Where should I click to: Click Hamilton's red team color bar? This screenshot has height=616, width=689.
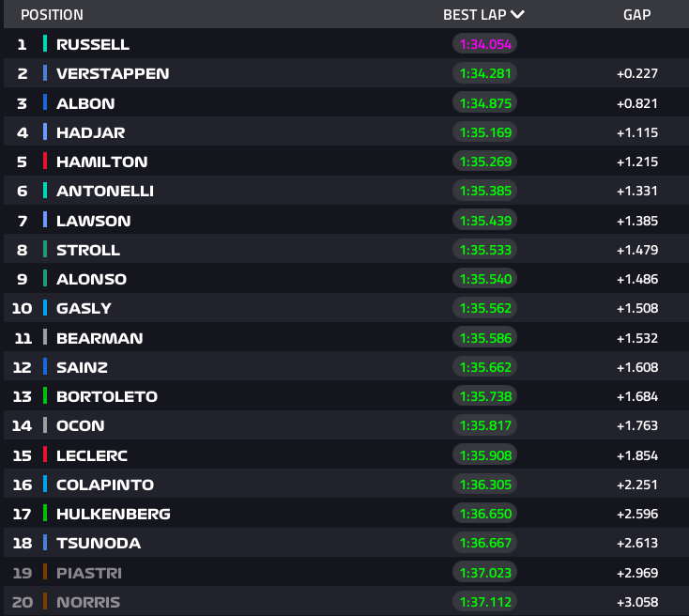click(x=45, y=162)
